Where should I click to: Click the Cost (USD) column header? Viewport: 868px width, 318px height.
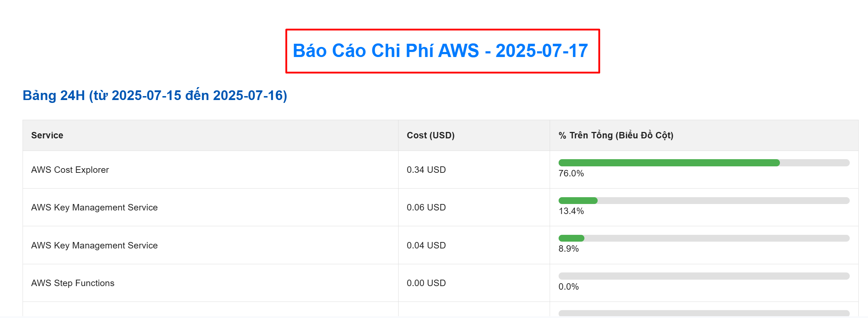(x=430, y=135)
